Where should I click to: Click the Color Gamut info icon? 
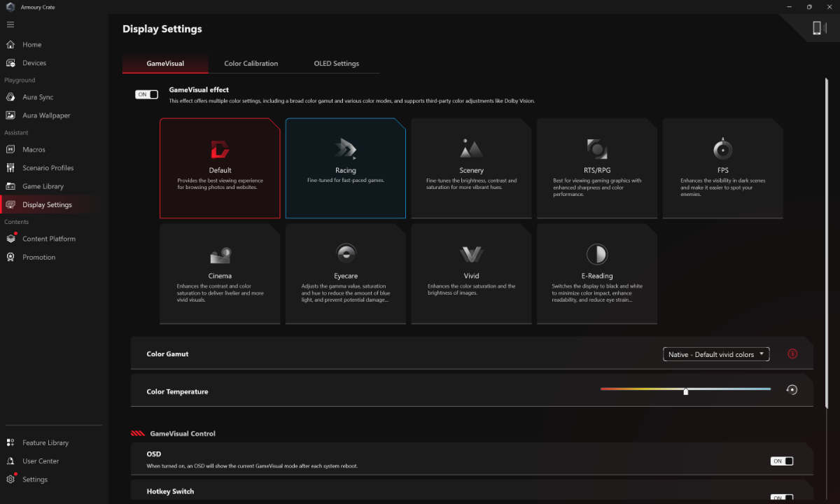tap(792, 353)
